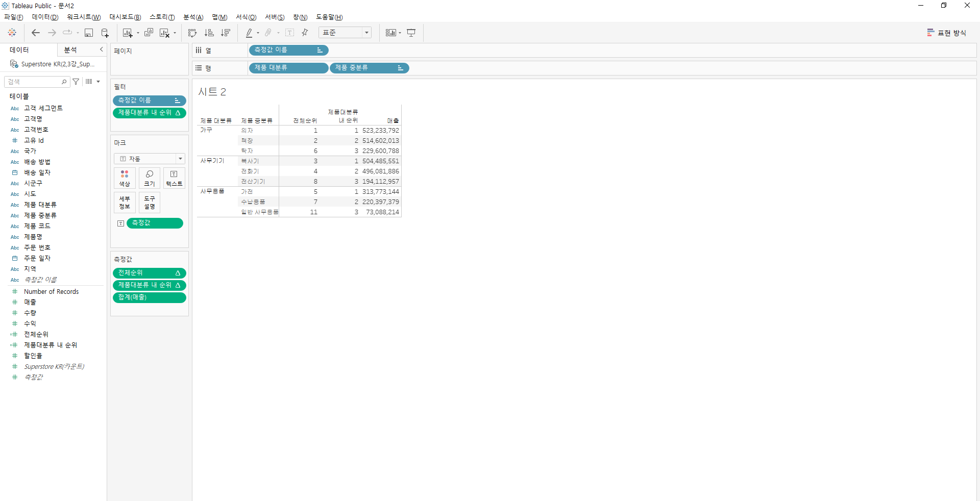This screenshot has width=980, height=501.
Task: Click the sort descending icon
Action: pyautogui.click(x=225, y=33)
